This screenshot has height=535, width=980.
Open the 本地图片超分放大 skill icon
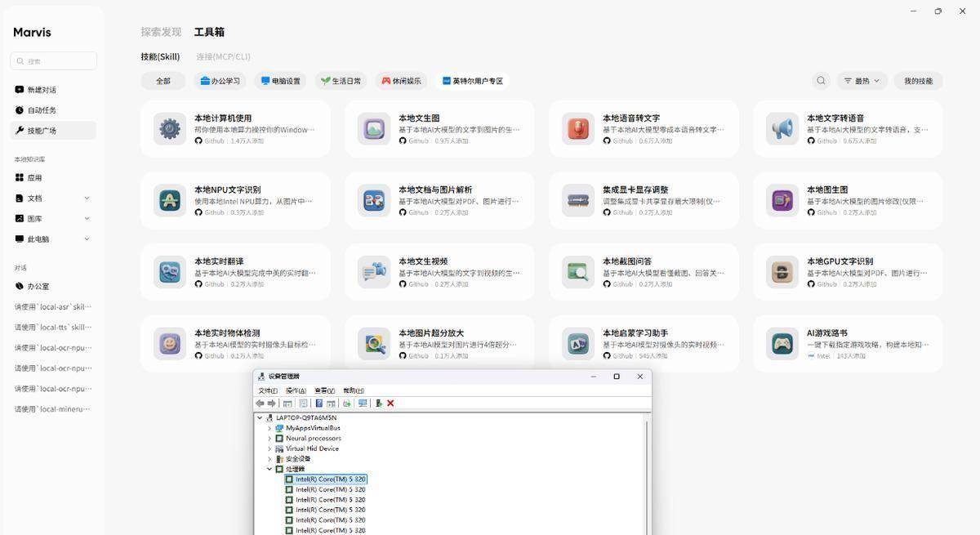tap(374, 344)
